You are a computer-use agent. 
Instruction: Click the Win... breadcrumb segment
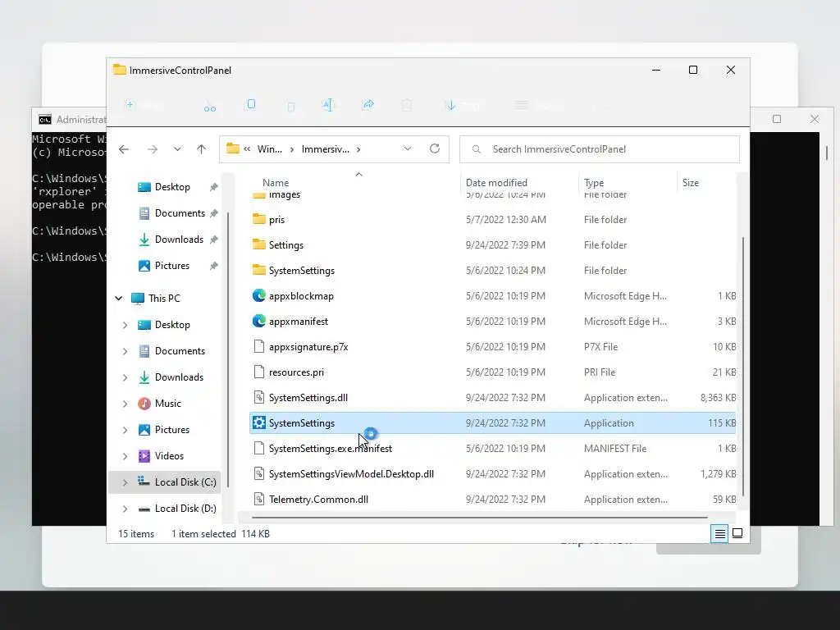(x=269, y=149)
